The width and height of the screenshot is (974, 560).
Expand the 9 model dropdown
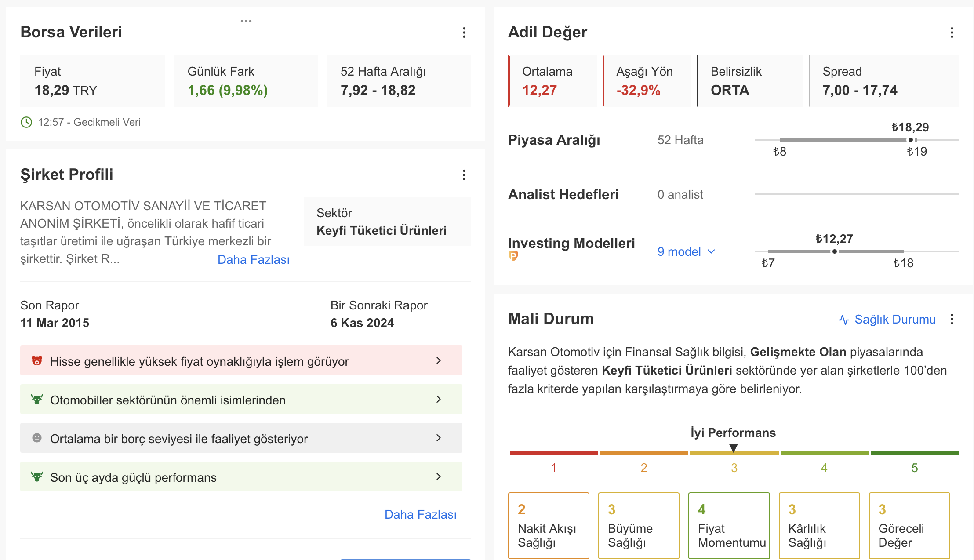click(686, 251)
